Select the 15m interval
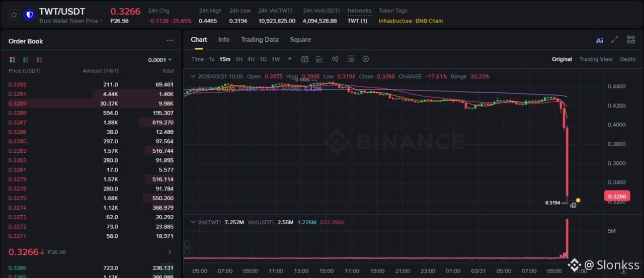This screenshot has width=644, height=278. point(225,59)
